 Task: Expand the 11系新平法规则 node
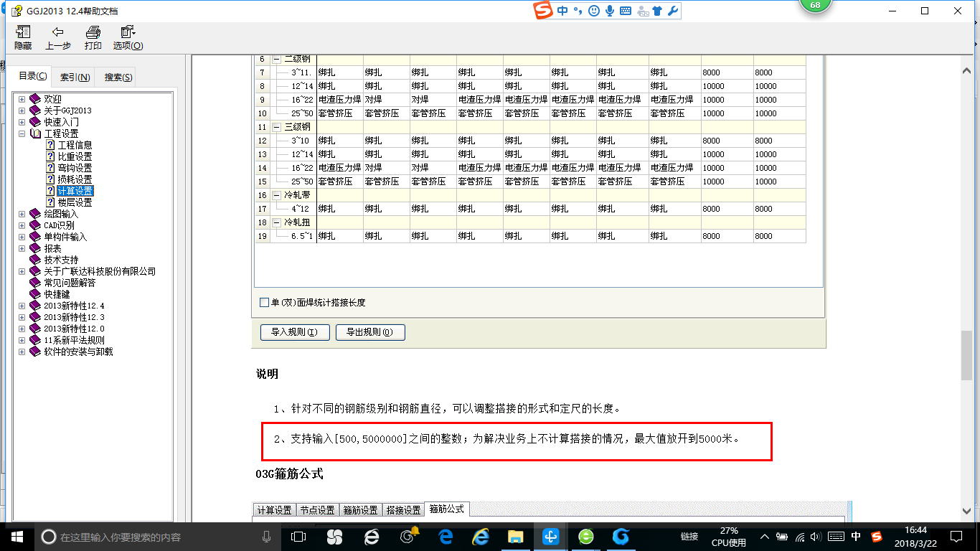[22, 340]
